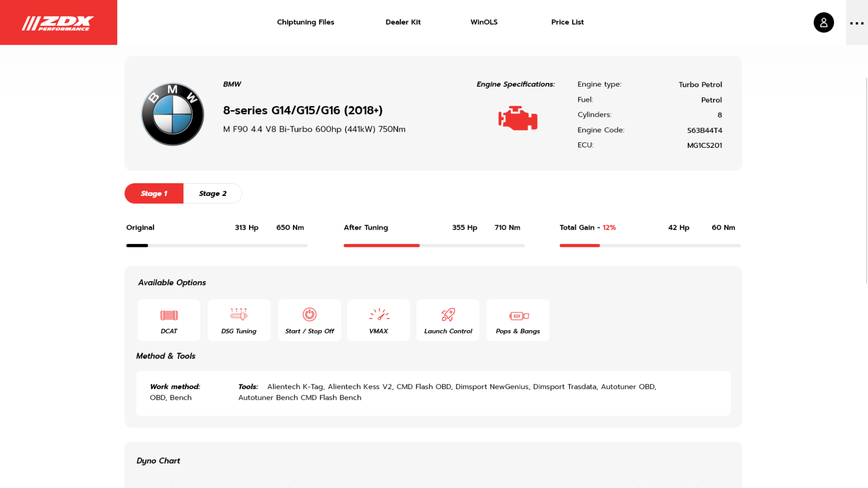
Task: Go to the Dealer Kit page
Action: pos(403,22)
